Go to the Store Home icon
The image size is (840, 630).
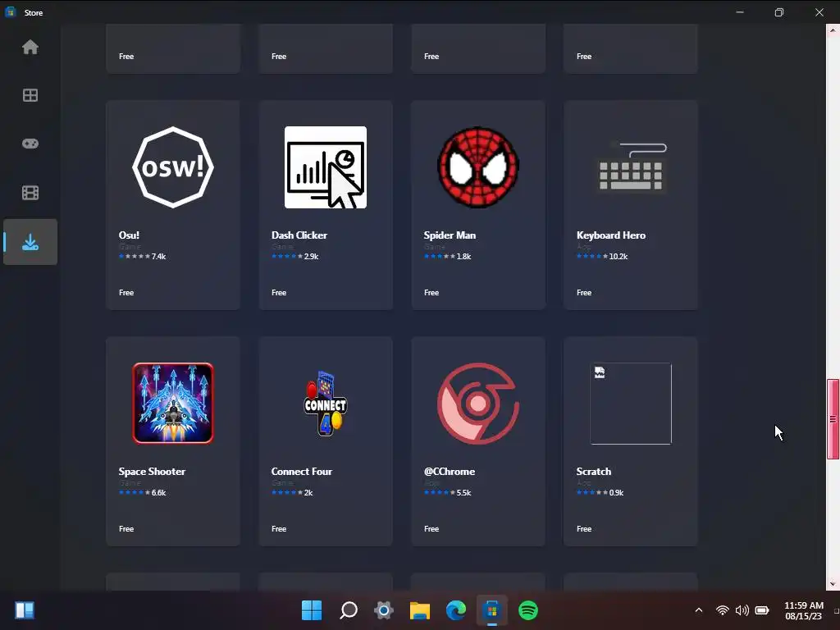point(30,47)
